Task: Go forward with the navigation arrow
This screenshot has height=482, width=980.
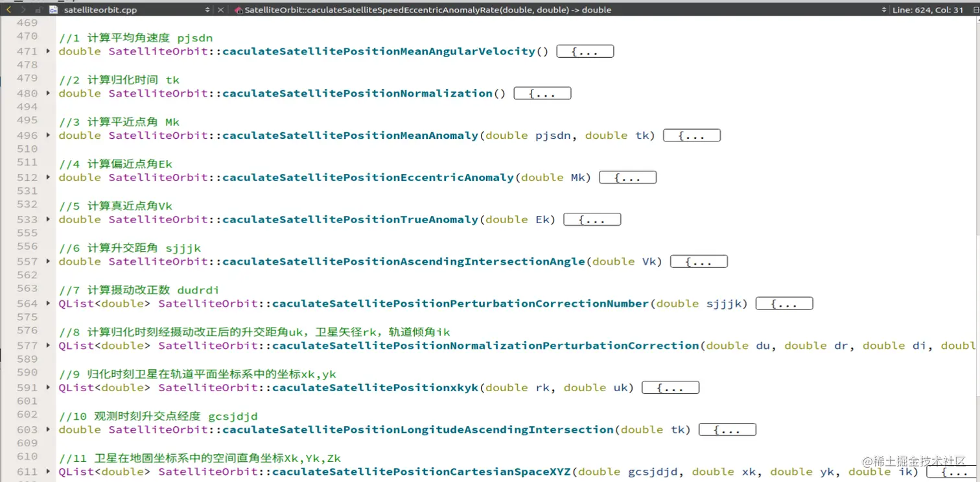Action: click(24, 10)
